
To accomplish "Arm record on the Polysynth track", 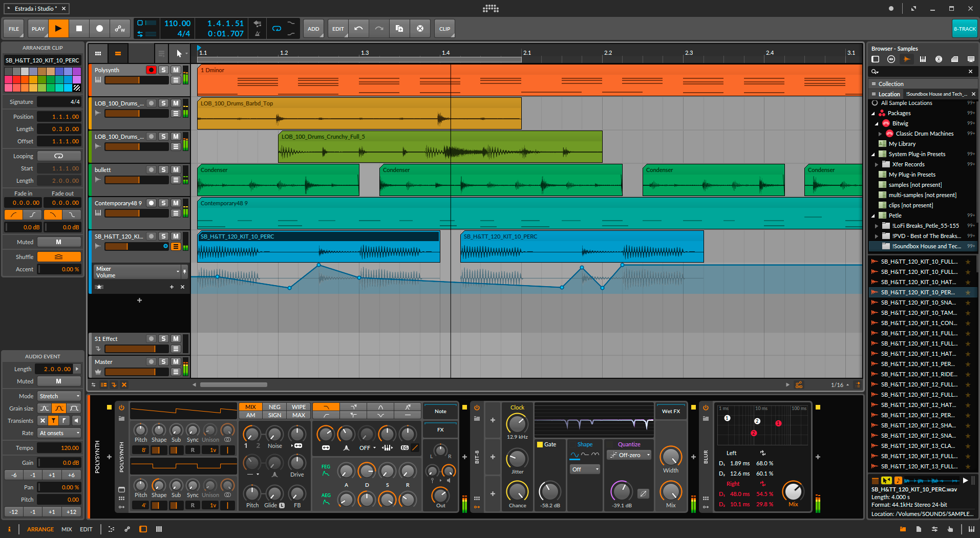I will (x=151, y=70).
